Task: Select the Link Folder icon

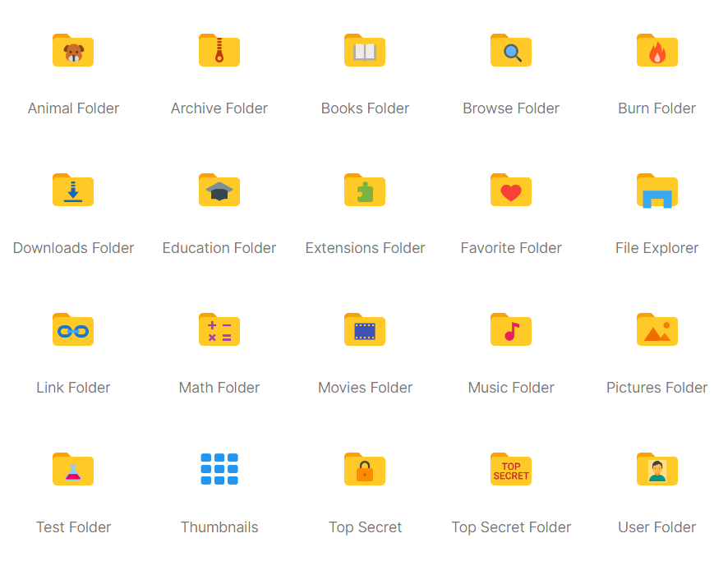Action: [x=73, y=329]
